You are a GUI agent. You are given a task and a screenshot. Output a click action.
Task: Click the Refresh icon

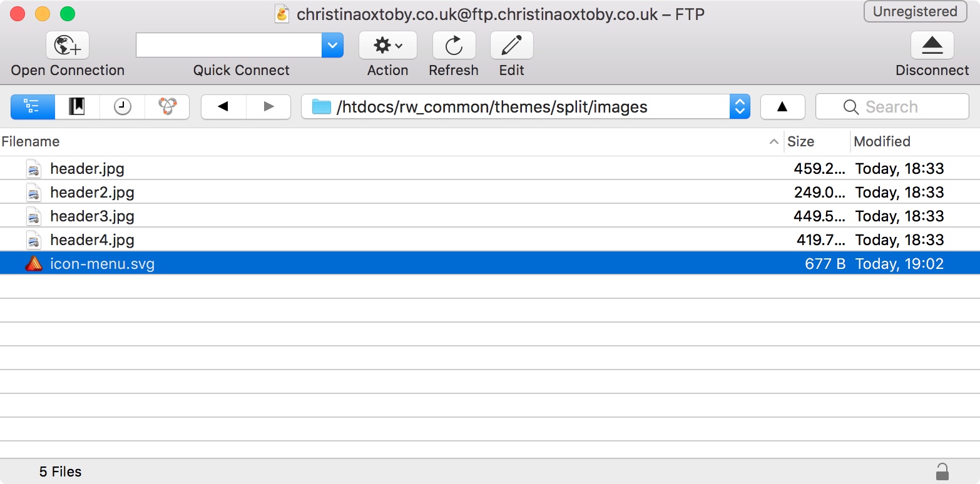[454, 46]
